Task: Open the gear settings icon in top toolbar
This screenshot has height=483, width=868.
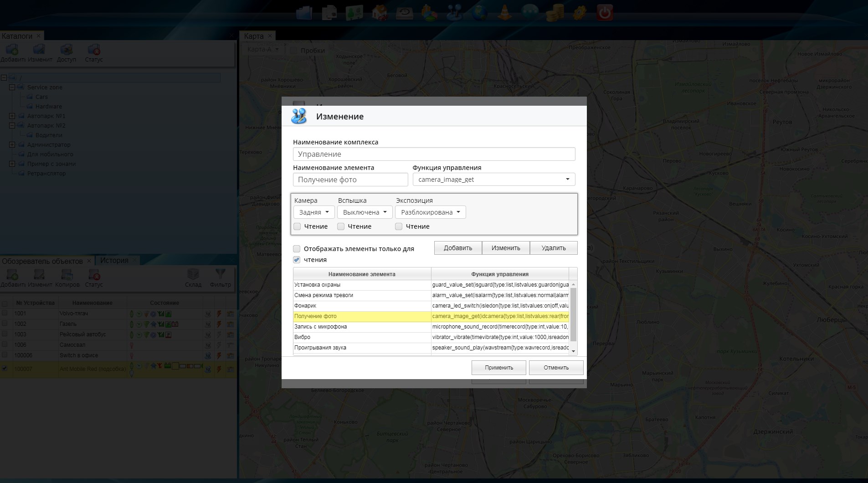Action: 580,12
